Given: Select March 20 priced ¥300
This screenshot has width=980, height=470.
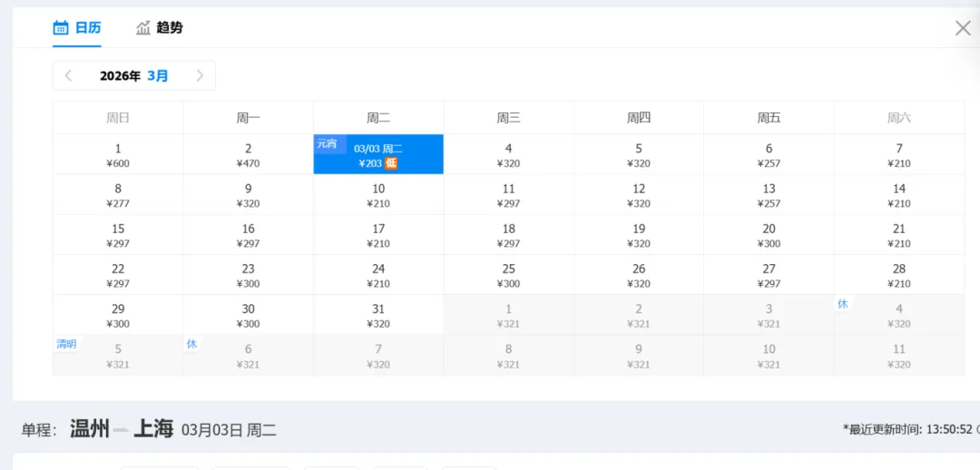Looking at the screenshot, I should click(x=769, y=235).
